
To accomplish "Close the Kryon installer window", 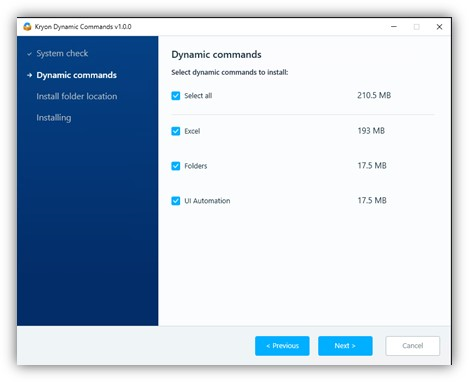I will [x=439, y=27].
